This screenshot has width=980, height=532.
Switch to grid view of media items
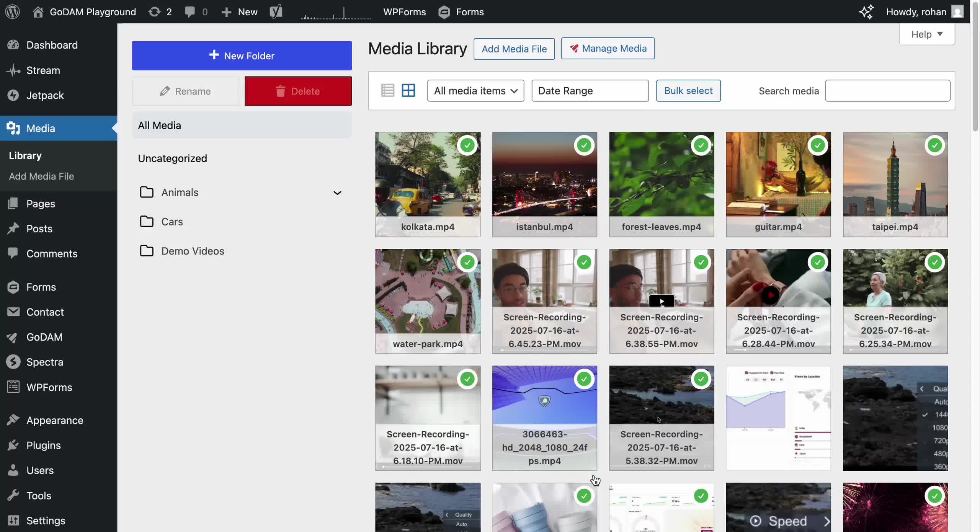[408, 90]
